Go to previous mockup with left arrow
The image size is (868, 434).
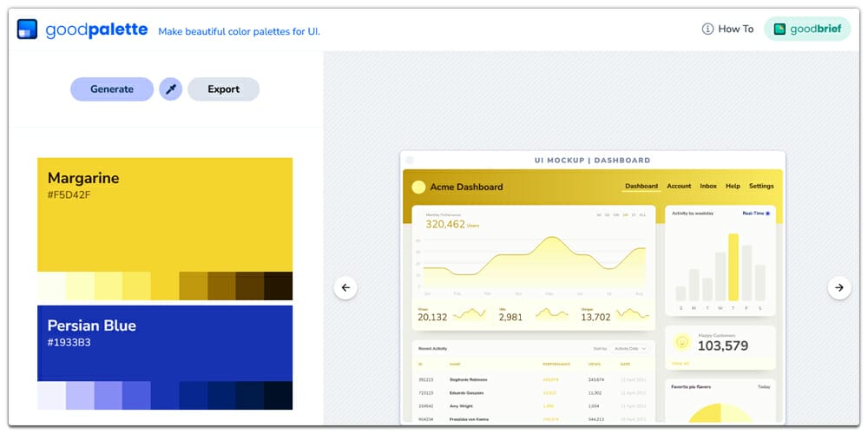345,287
